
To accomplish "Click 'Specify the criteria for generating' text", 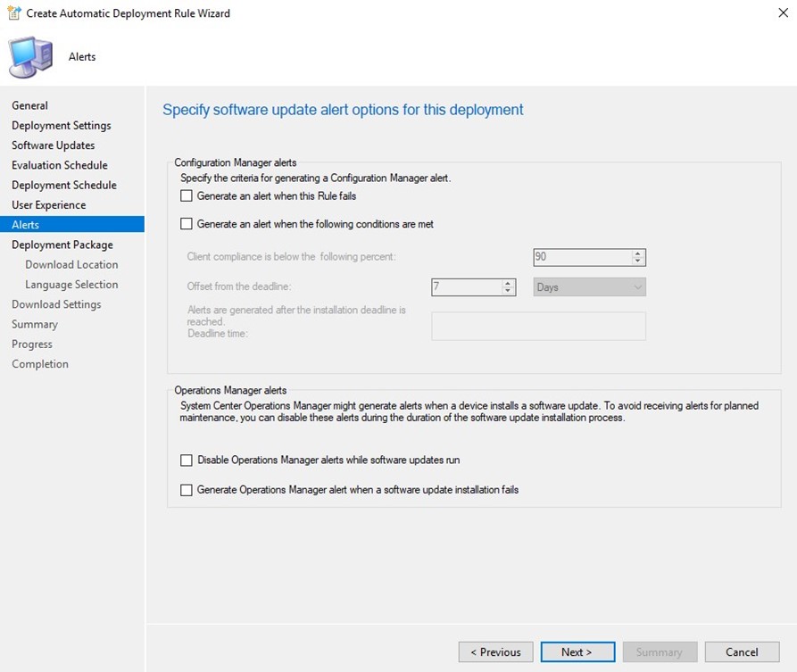I will (316, 178).
